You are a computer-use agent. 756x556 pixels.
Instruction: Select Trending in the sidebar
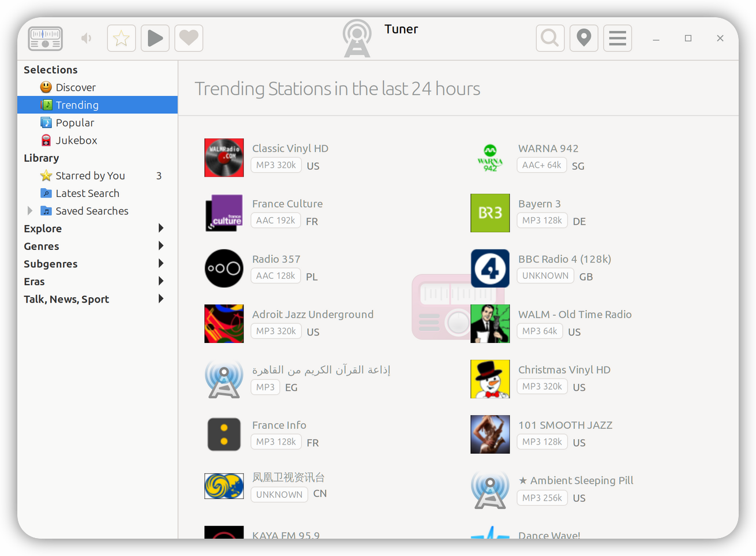[98, 105]
